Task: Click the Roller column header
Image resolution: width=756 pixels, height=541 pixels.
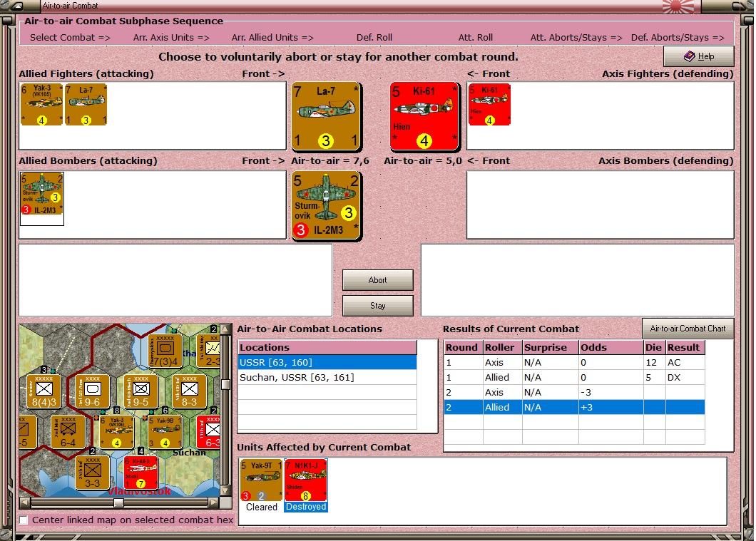Action: [x=502, y=347]
